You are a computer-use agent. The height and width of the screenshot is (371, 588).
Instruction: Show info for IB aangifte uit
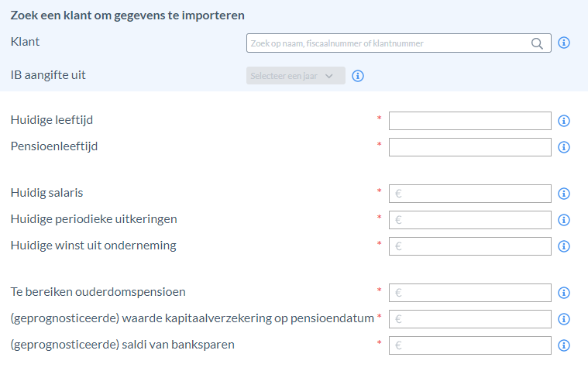click(x=358, y=76)
